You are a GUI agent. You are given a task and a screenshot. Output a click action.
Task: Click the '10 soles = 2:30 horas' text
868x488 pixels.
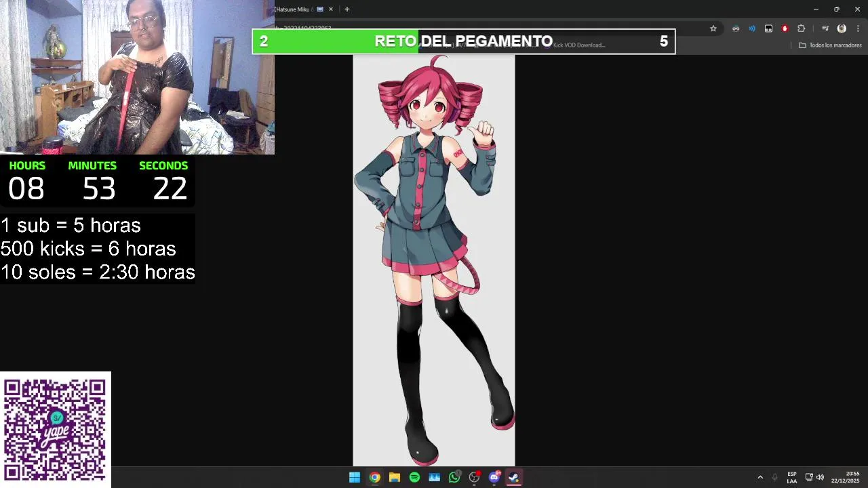[x=98, y=272]
